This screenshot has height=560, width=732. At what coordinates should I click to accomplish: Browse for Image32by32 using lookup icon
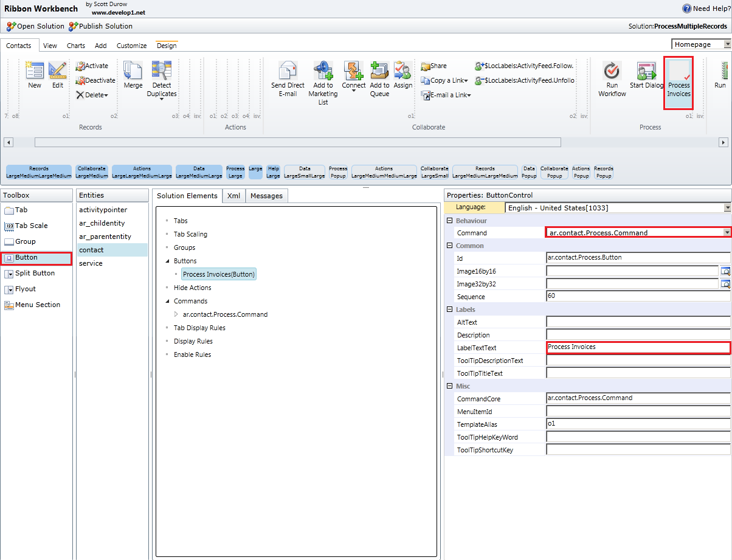pyautogui.click(x=725, y=283)
